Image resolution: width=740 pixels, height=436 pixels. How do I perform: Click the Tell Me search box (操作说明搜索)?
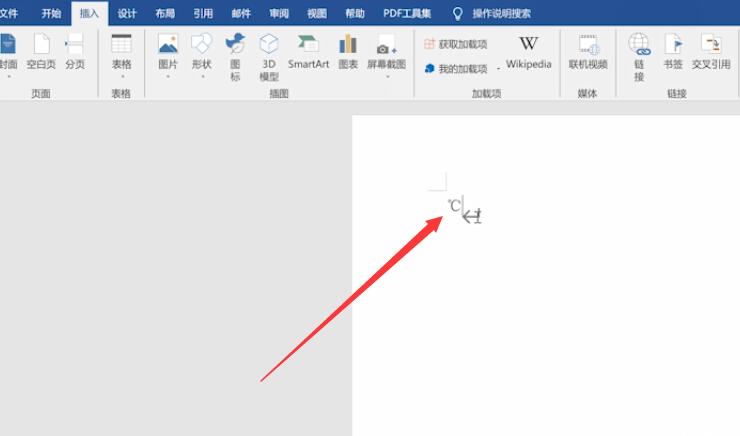[x=502, y=13]
